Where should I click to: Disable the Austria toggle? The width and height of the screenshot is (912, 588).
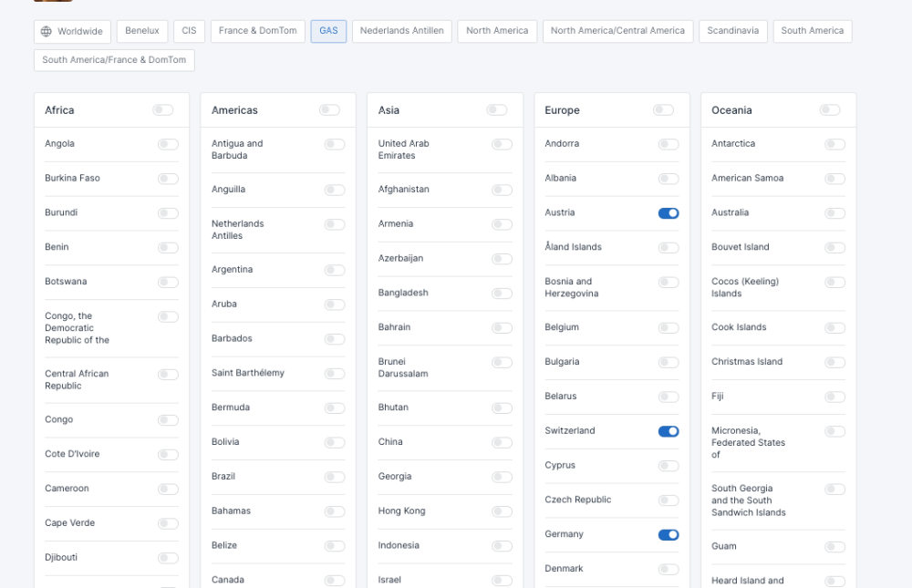[x=668, y=213]
